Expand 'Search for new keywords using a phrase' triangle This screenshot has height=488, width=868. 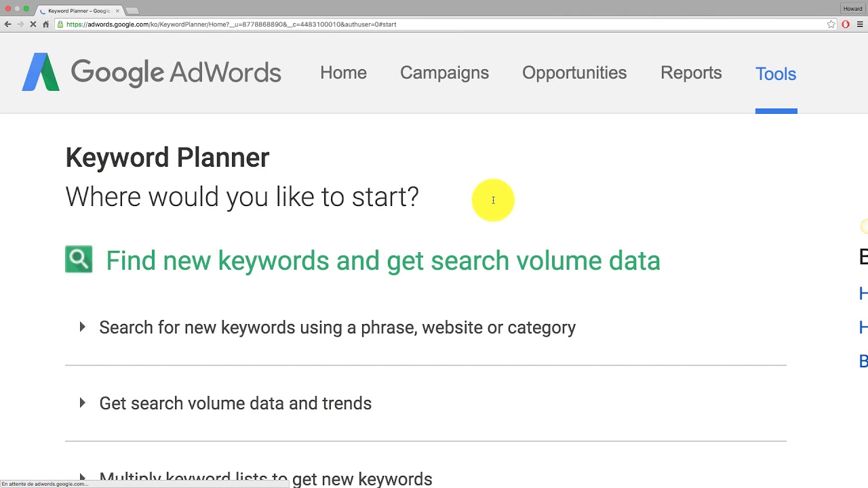[x=82, y=327]
